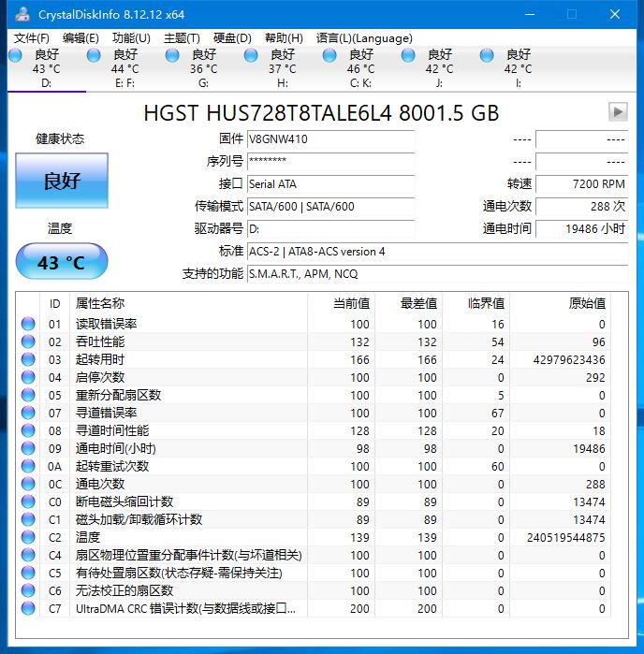Click the 属性名称 column header
This screenshot has height=654, width=644.
[189, 303]
